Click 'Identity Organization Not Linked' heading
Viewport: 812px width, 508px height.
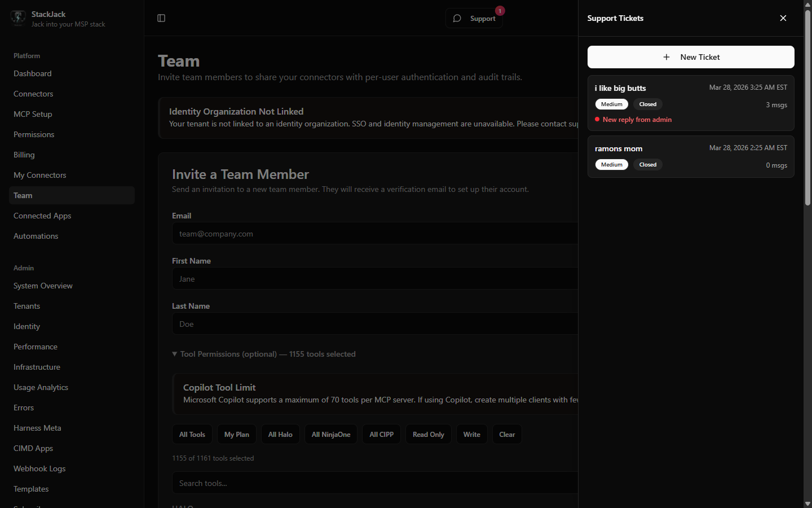point(236,111)
